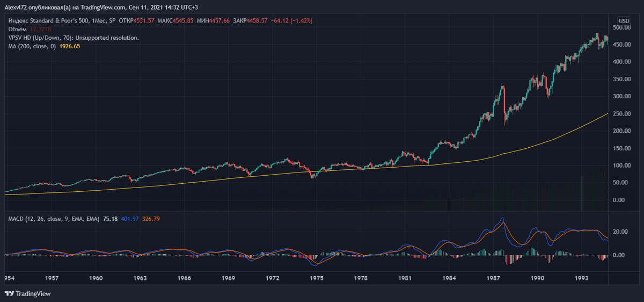Viewport: 644px width, 302px height.
Task: Click the price change −64.12 (−1.42%)
Action: coord(292,20)
